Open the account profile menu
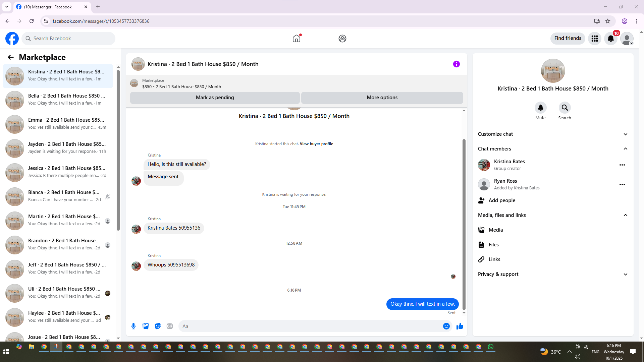 (x=627, y=39)
